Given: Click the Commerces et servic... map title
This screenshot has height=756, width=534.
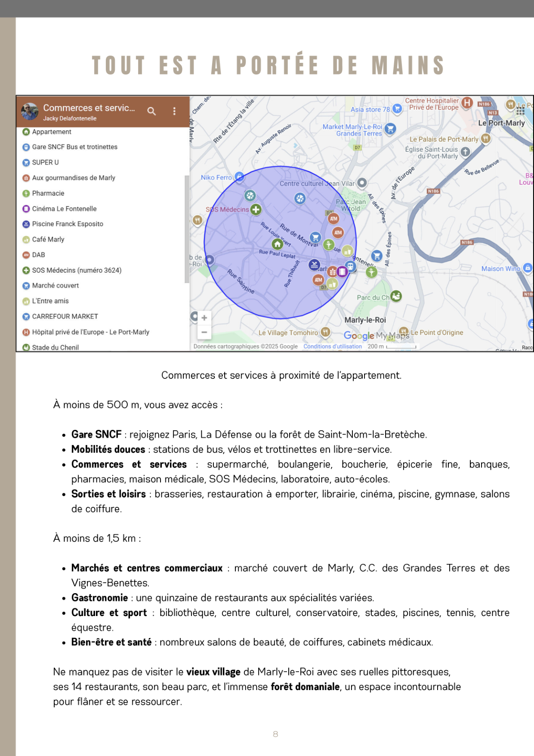Looking at the screenshot, I should pos(89,108).
